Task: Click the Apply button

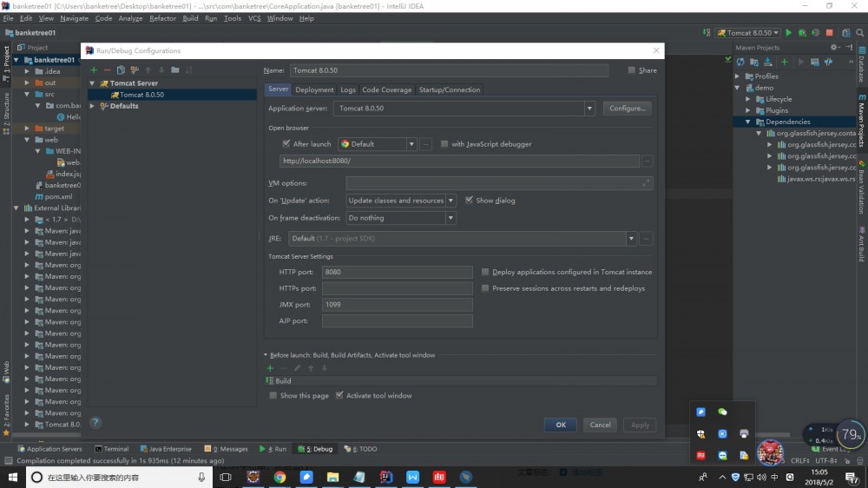Action: pos(640,425)
